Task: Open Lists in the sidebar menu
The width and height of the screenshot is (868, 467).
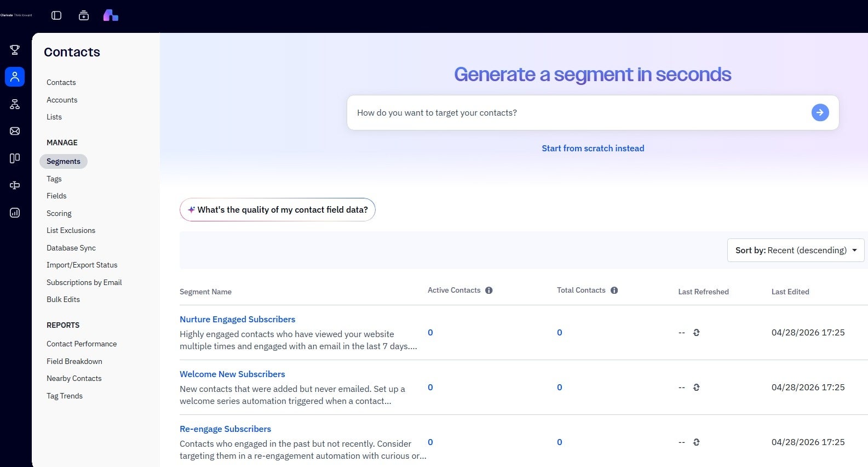Action: [54, 117]
